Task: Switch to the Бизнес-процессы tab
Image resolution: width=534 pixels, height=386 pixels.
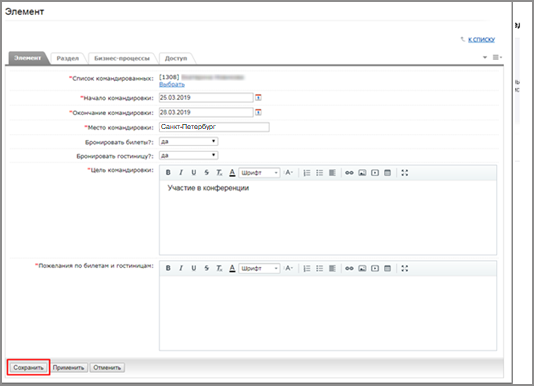Action: coord(122,58)
